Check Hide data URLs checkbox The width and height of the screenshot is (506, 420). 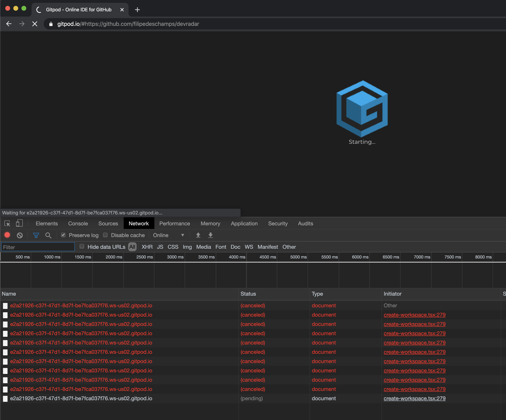tap(82, 246)
